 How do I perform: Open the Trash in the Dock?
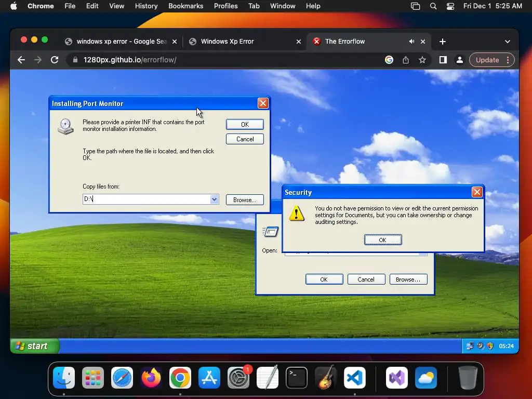pyautogui.click(x=468, y=378)
